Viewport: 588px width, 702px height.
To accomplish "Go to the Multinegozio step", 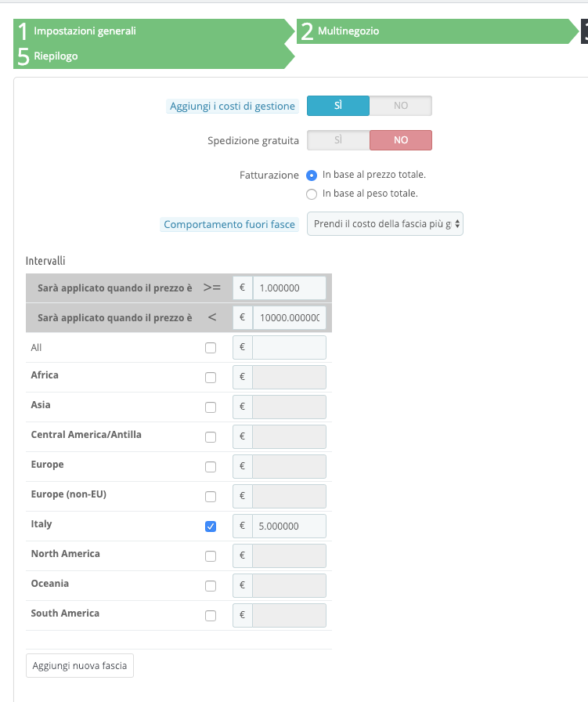I will point(348,31).
